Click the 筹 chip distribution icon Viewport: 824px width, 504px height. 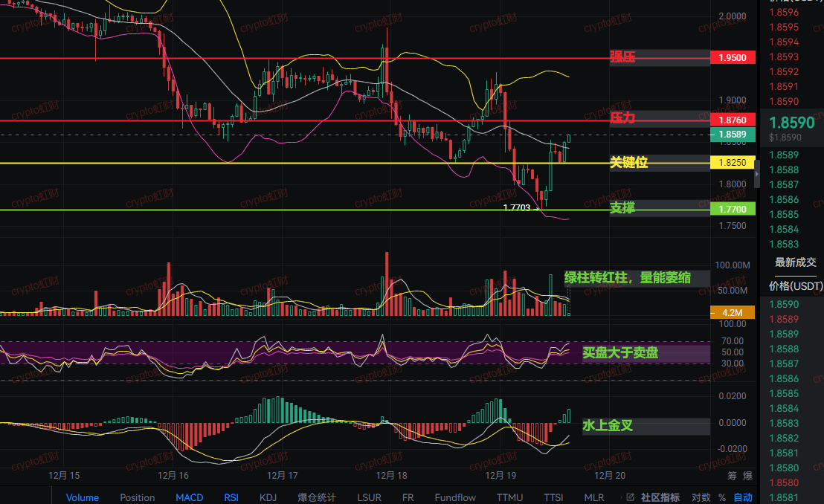pyautogui.click(x=732, y=476)
